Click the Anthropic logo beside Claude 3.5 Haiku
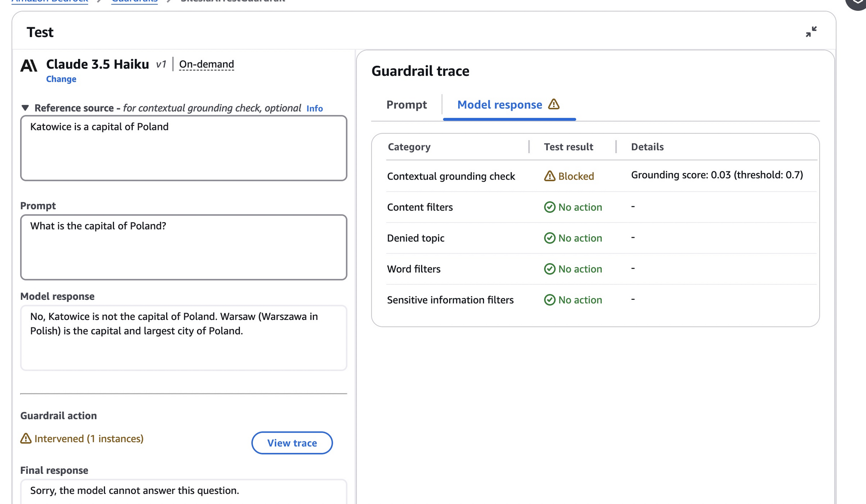This screenshot has height=504, width=866. [x=29, y=65]
